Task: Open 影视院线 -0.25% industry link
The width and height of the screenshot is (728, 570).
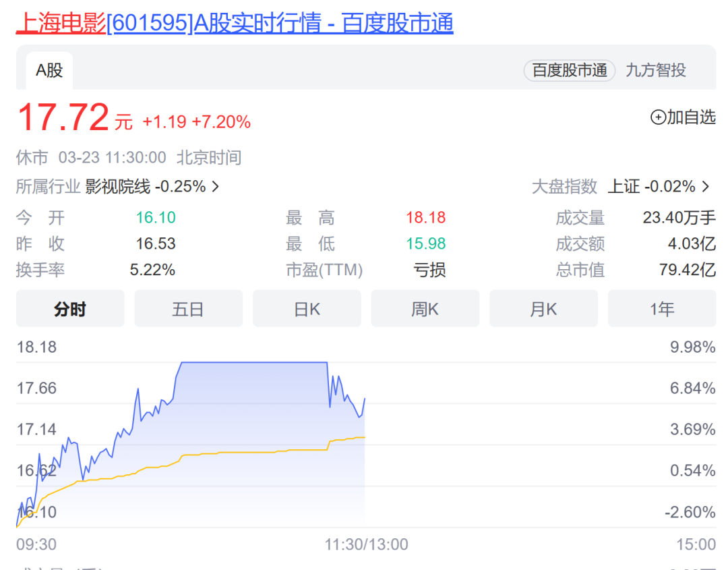Action: click(146, 187)
